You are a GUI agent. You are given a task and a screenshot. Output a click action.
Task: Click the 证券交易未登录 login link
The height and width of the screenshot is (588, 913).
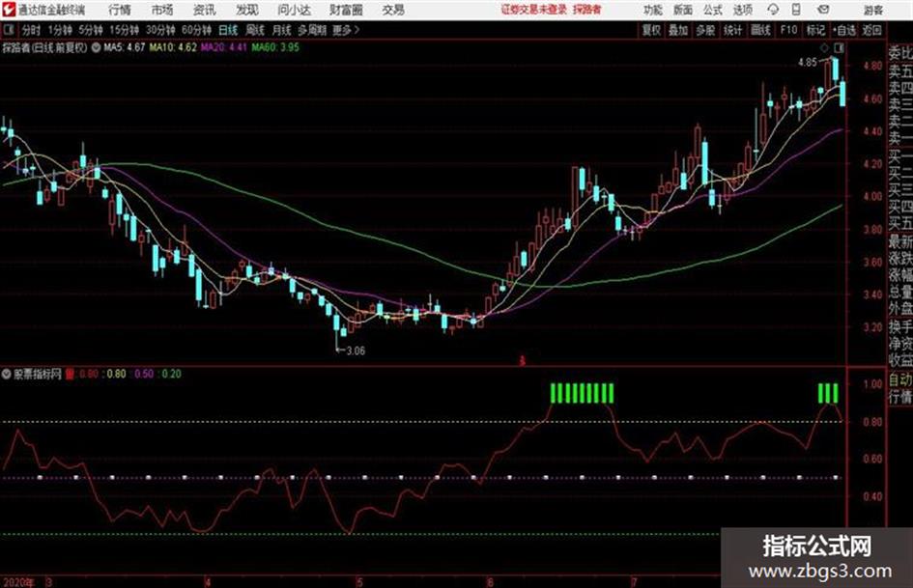pos(534,10)
